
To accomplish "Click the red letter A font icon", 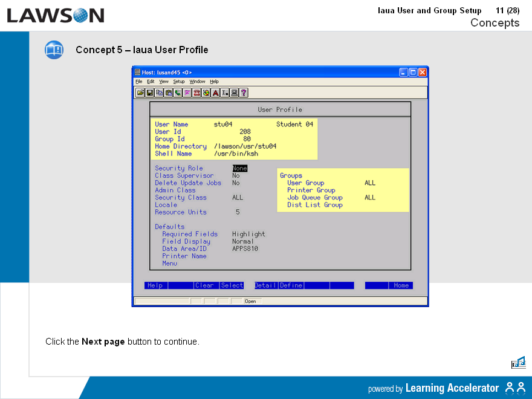I will pyautogui.click(x=215, y=92).
